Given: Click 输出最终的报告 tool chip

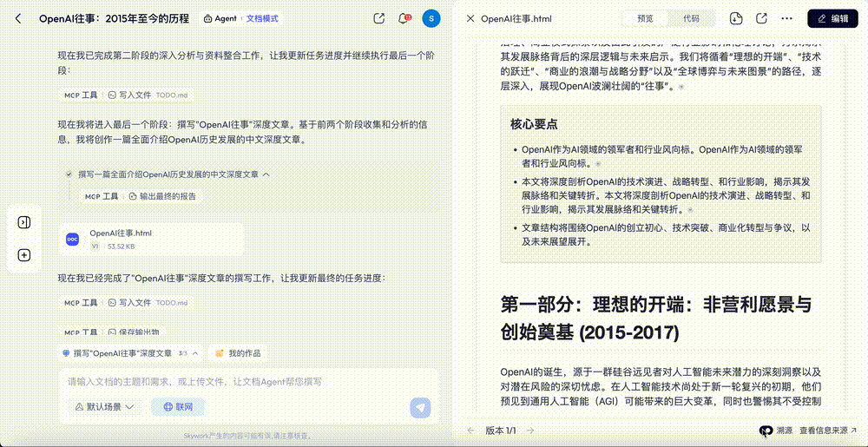Looking at the screenshot, I should tap(162, 196).
